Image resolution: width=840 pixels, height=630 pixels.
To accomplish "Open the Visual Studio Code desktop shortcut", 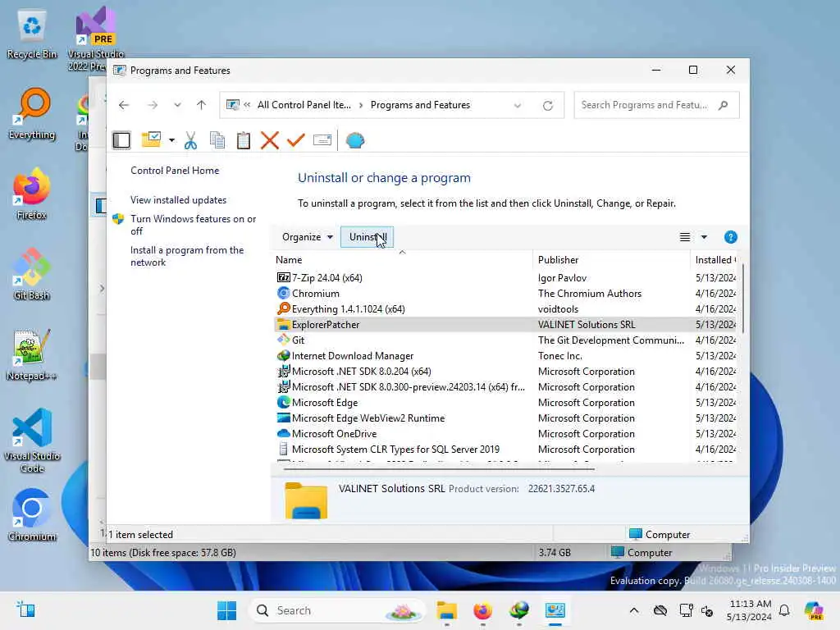I will pyautogui.click(x=32, y=441).
